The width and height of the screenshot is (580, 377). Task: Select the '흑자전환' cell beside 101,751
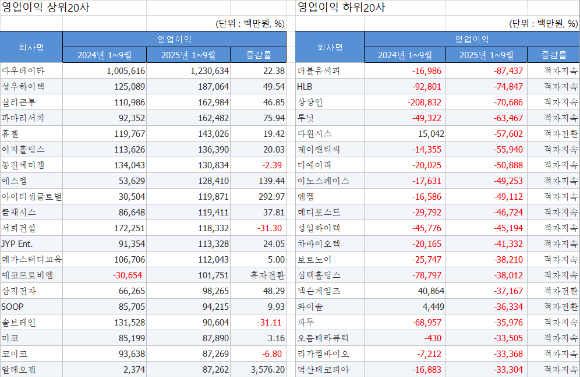tap(259, 275)
